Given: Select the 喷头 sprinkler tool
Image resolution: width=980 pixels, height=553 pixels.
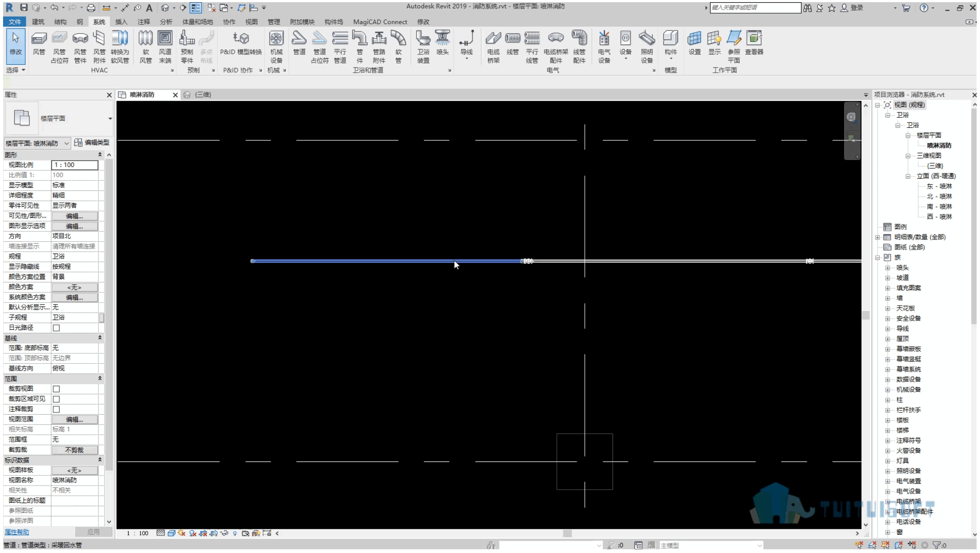Looking at the screenshot, I should [442, 43].
